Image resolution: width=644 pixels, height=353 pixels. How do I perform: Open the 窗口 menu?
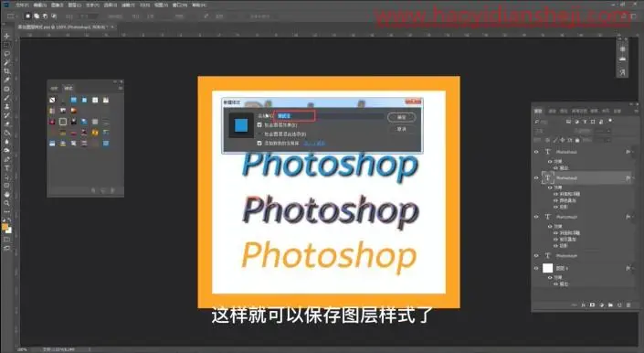coord(179,5)
